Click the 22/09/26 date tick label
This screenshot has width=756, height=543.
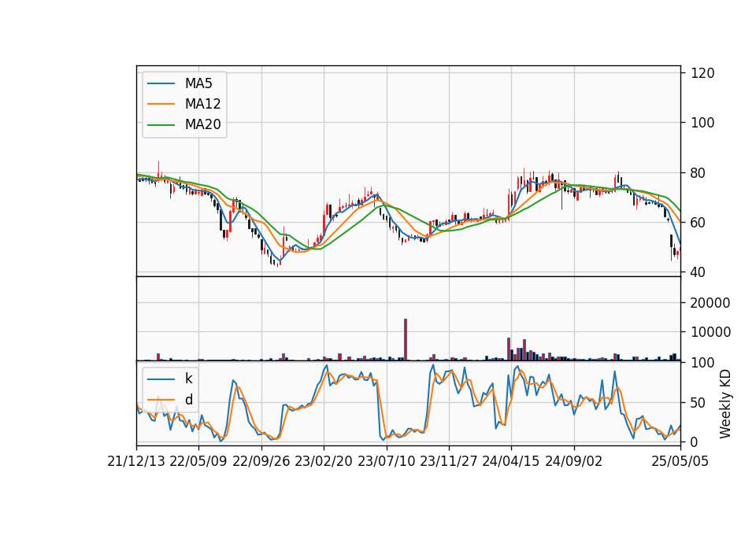tap(261, 461)
